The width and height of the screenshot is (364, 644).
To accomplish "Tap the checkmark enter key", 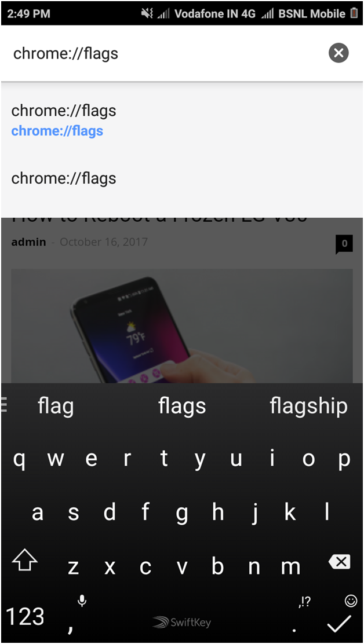I will pos(339,624).
